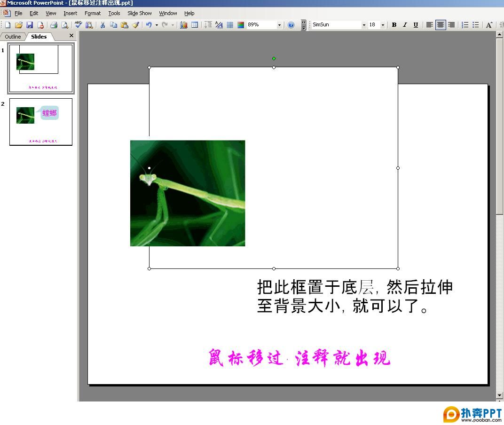Create a new presentation with New icon
504x425 pixels.
click(x=8, y=25)
